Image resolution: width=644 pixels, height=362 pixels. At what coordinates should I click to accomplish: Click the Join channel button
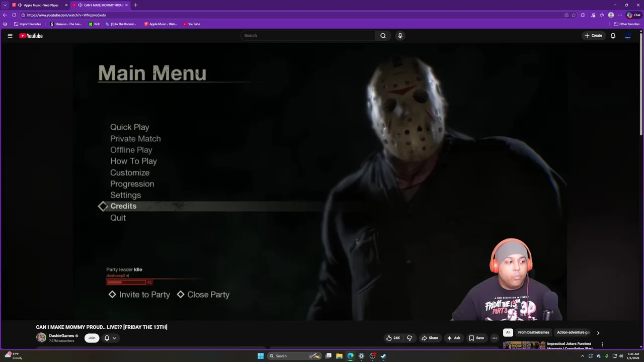92,338
